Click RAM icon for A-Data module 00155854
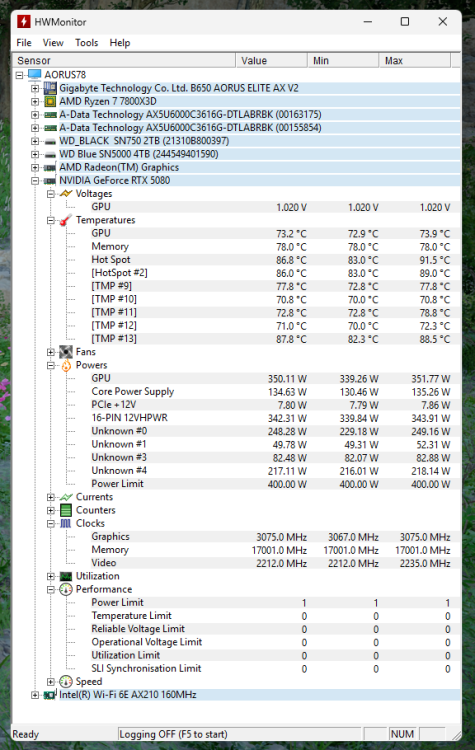Screen dimensions: 475x750 pyautogui.click(x=50, y=128)
